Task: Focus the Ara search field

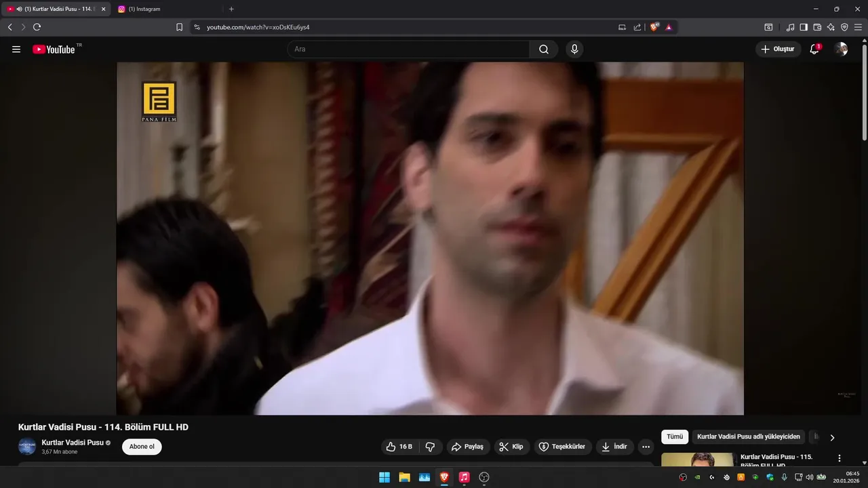Action: coord(408,49)
